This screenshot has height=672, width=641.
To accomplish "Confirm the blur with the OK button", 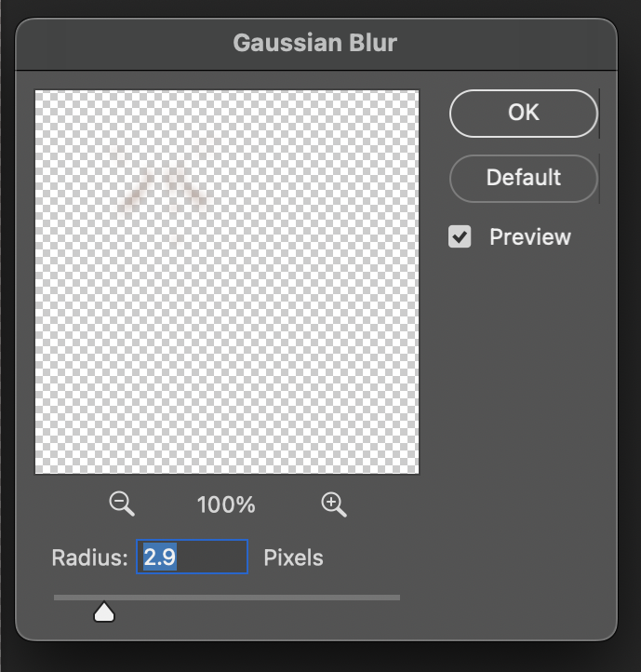I will (523, 113).
